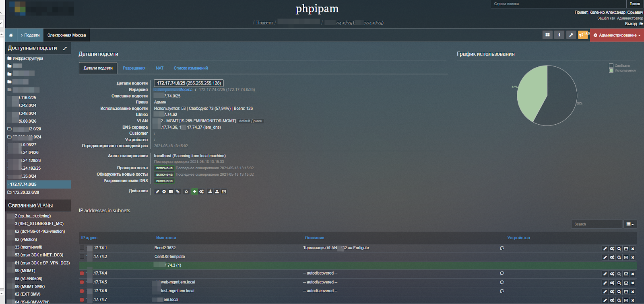Click the download import icon in Действия

click(x=210, y=191)
